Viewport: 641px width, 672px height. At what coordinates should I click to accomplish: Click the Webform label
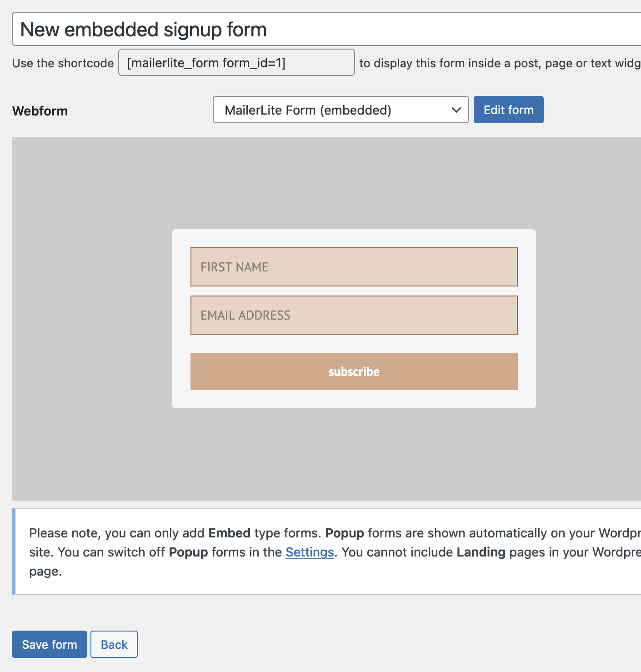tap(40, 111)
